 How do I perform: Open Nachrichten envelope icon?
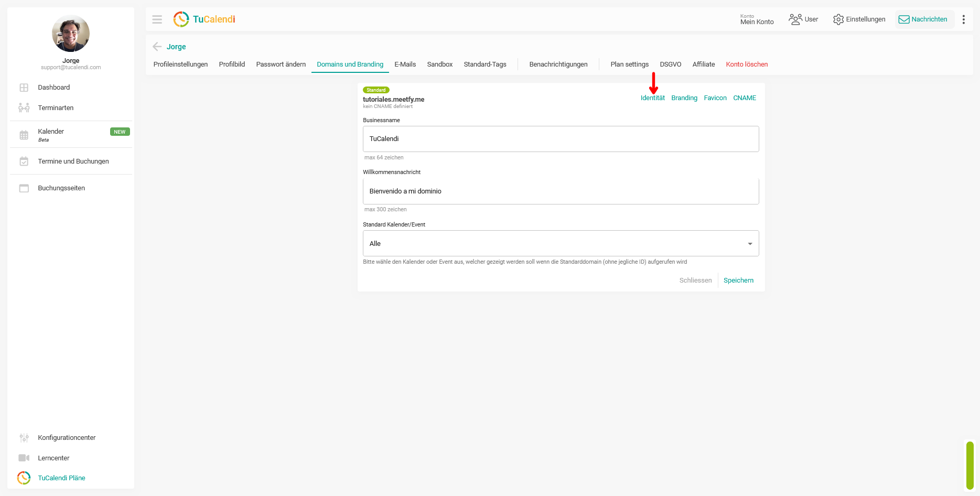click(x=904, y=19)
